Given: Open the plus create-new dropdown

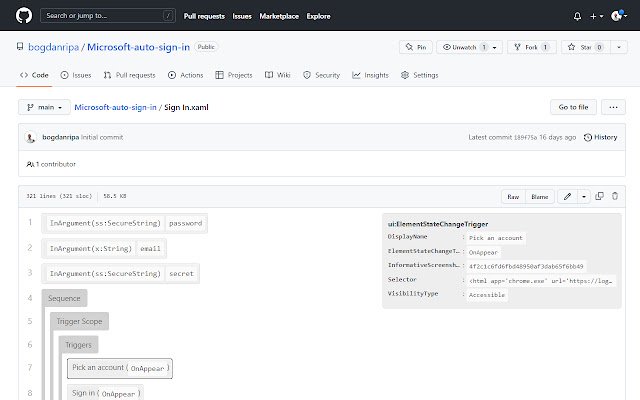Looking at the screenshot, I should (x=596, y=16).
